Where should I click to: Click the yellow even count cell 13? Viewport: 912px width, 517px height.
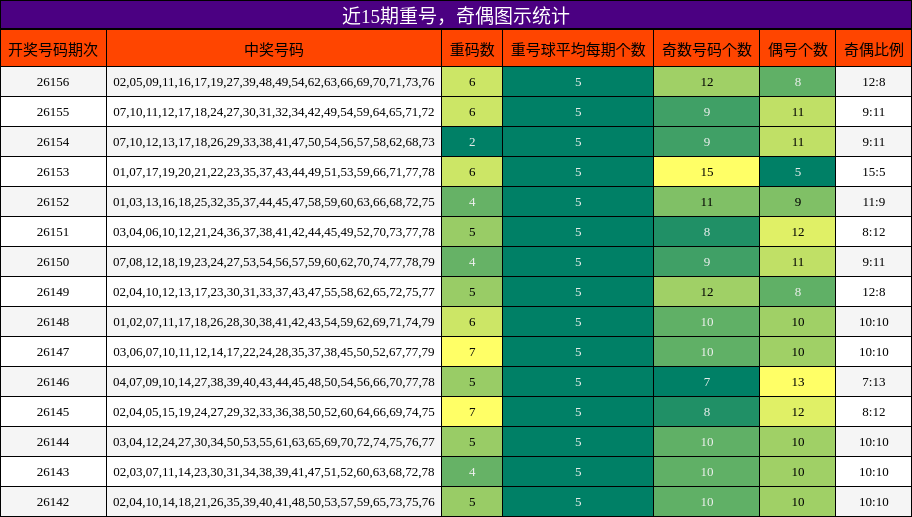coord(797,382)
